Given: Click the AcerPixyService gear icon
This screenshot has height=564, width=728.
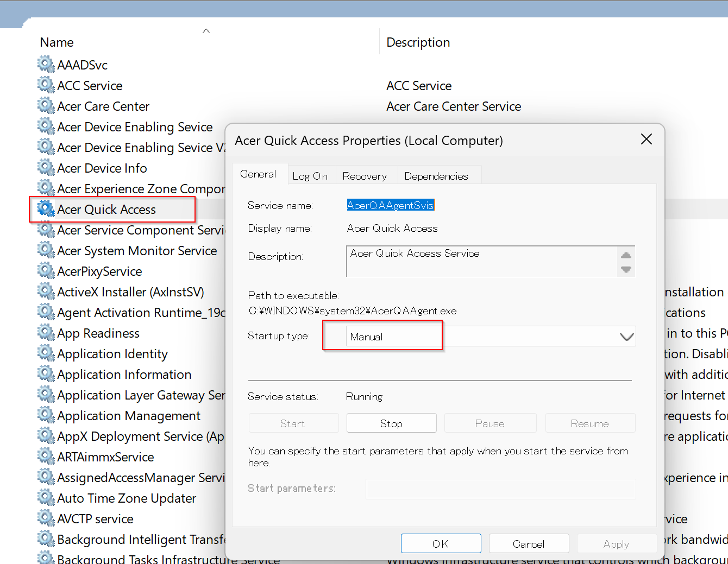Looking at the screenshot, I should [x=46, y=270].
